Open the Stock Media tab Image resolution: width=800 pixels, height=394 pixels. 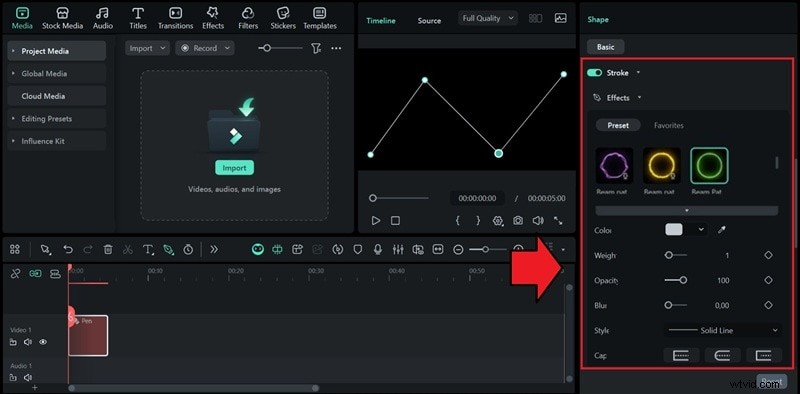pos(62,18)
